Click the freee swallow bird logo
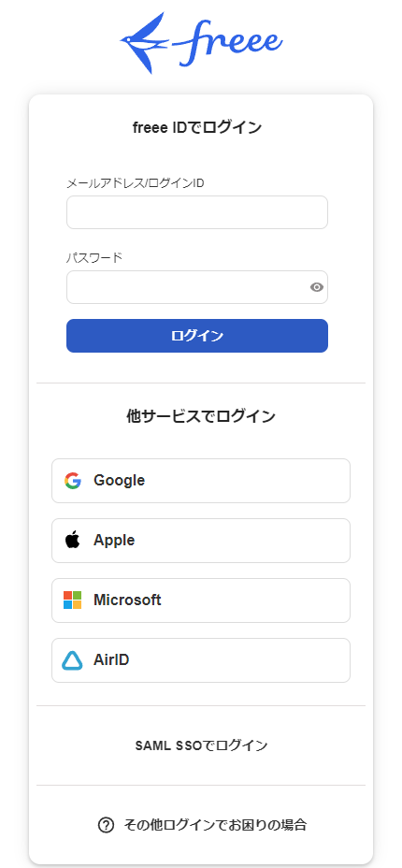Image resolution: width=402 pixels, height=868 pixels. pos(147,43)
